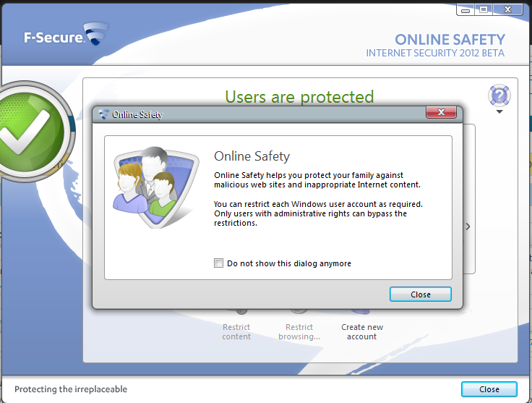Click the family shield image in dialog
The image size is (532, 403).
coord(155,187)
